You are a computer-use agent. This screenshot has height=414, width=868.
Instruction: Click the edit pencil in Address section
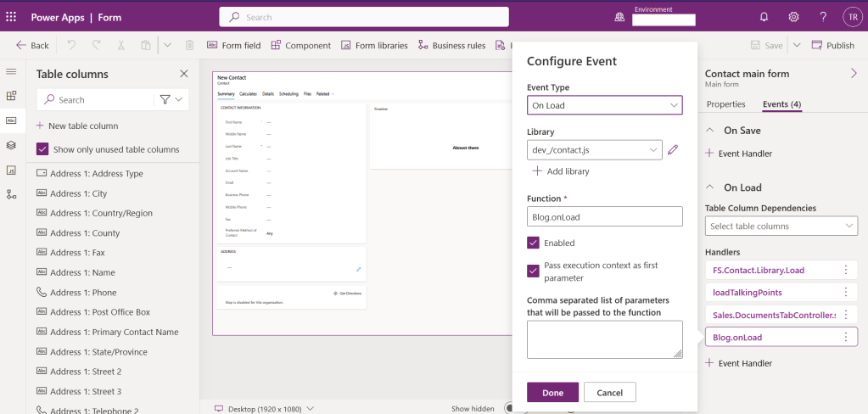point(358,270)
